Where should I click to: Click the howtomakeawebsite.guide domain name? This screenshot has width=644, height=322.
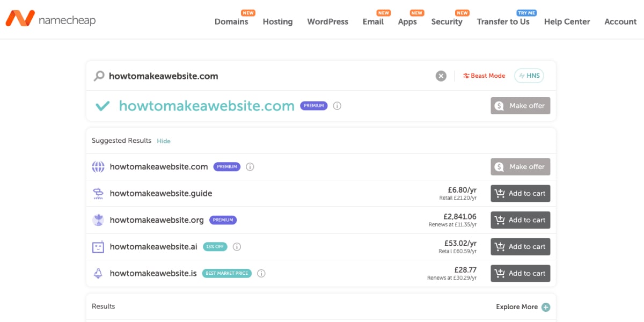[161, 194]
